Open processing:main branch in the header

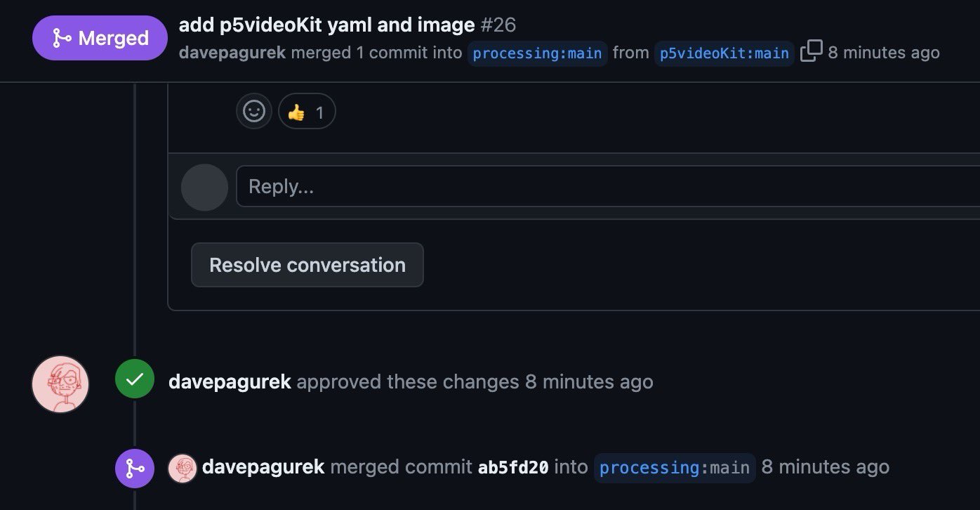(x=537, y=53)
